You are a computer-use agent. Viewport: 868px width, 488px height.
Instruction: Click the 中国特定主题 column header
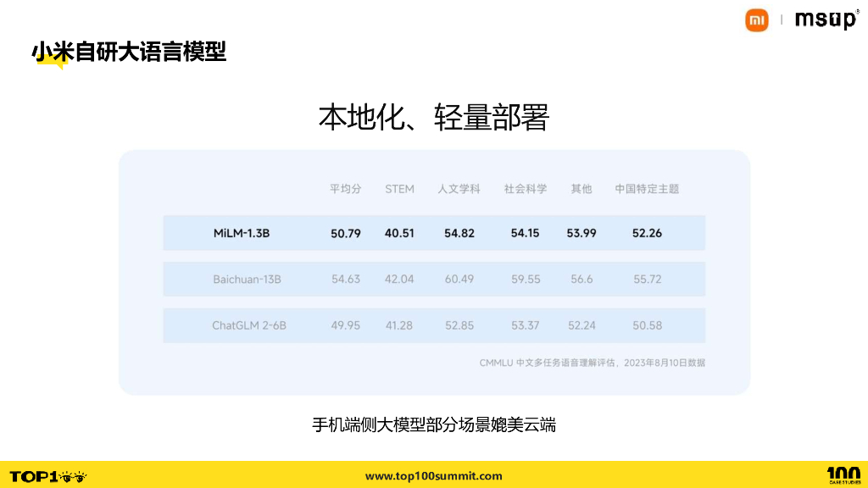coord(647,189)
